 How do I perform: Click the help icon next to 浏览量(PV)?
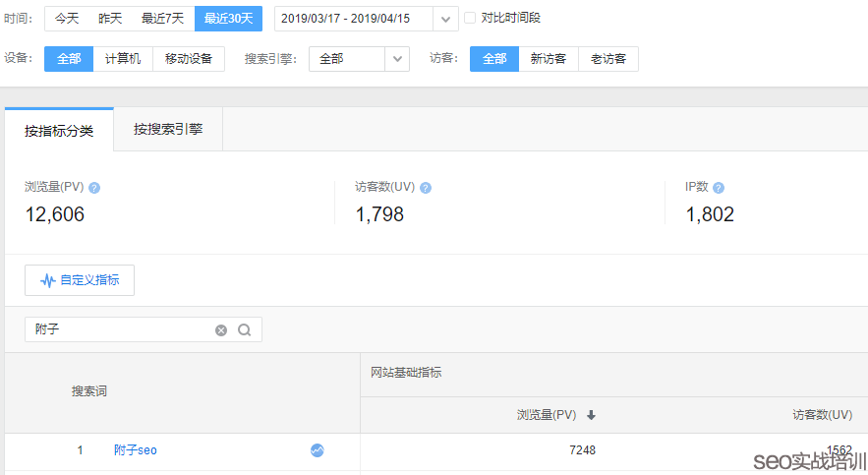[x=94, y=187]
